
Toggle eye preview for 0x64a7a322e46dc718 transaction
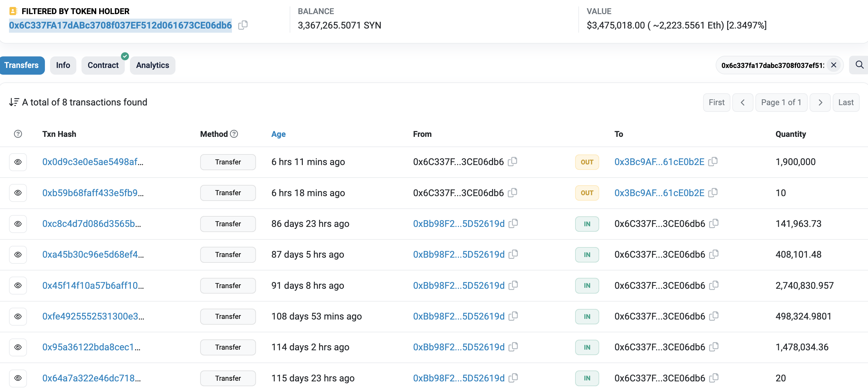coord(18,378)
